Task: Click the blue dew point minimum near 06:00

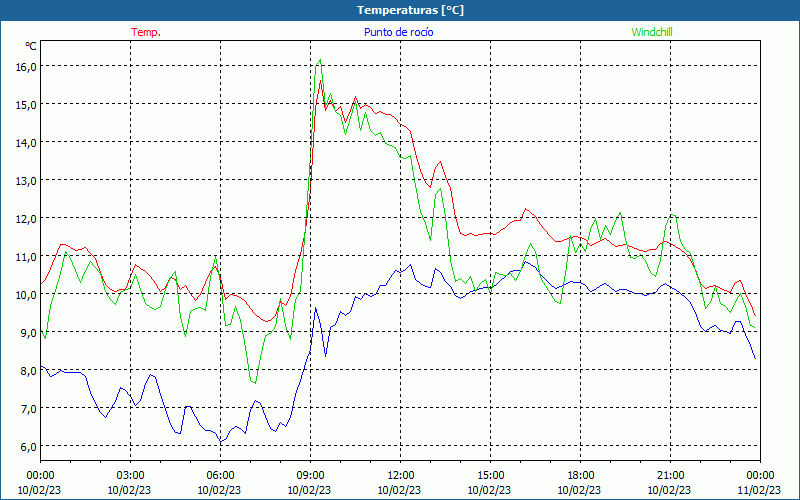Action: pyautogui.click(x=221, y=441)
